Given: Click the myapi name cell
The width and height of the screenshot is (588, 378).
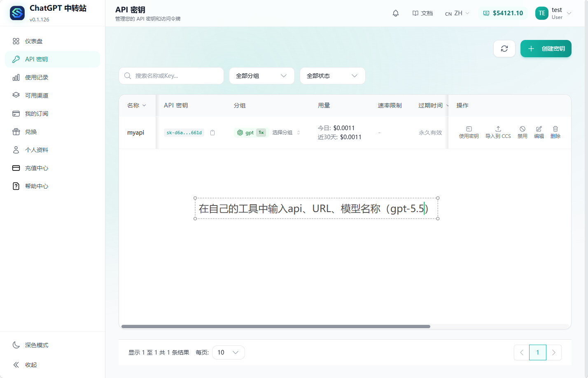Looking at the screenshot, I should [136, 133].
